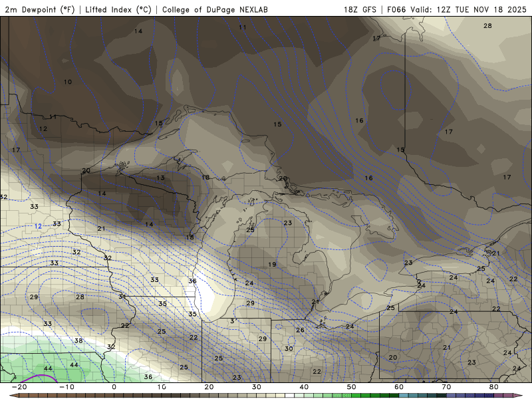Screen dimensions: 532x399
Task: Click the dewpoint value "19" over Michigan
Action: click(x=272, y=265)
